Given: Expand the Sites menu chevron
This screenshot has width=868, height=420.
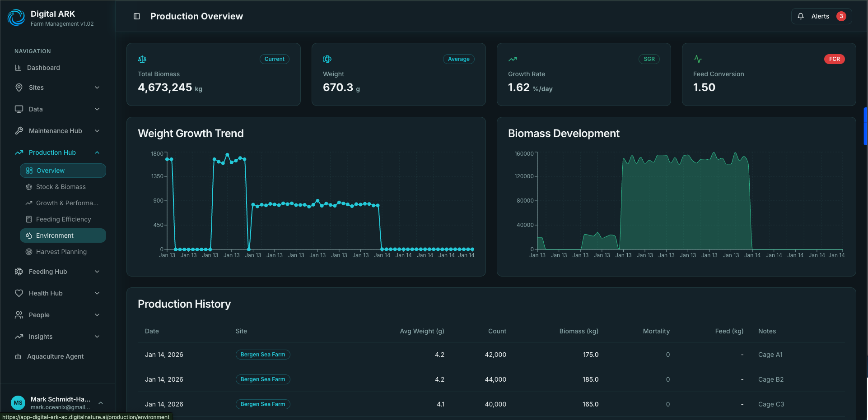Looking at the screenshot, I should [x=97, y=88].
